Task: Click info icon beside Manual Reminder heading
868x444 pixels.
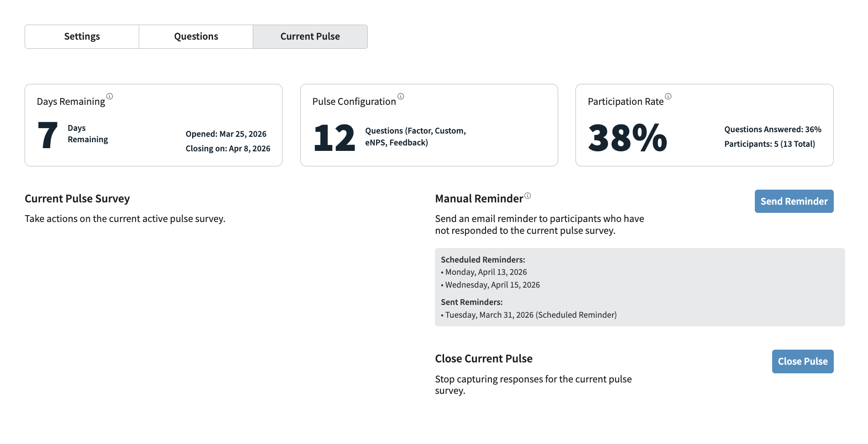Action: (528, 196)
